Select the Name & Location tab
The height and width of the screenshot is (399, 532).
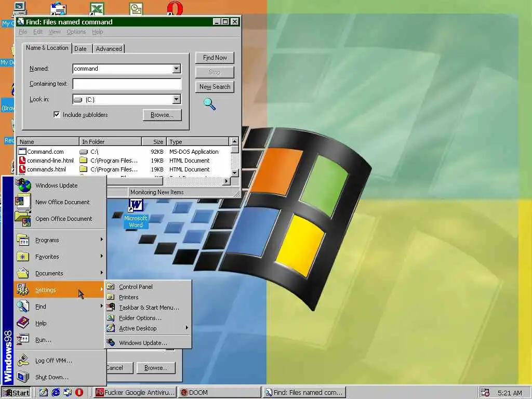tap(47, 48)
